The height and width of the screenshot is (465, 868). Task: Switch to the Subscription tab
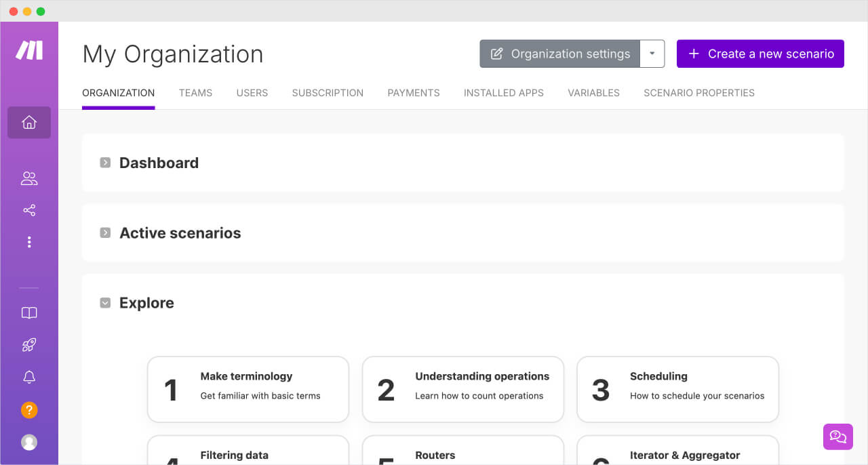328,93
